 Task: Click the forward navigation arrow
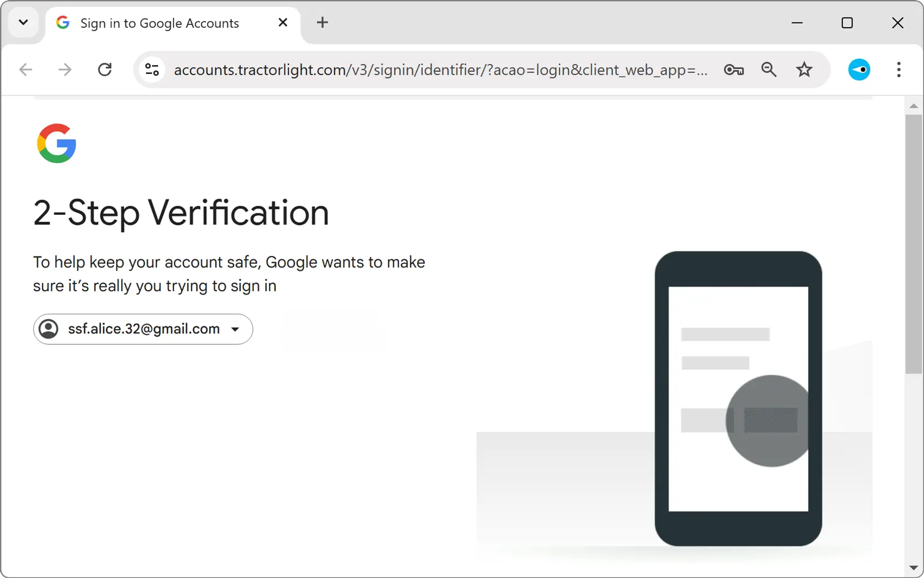click(65, 70)
